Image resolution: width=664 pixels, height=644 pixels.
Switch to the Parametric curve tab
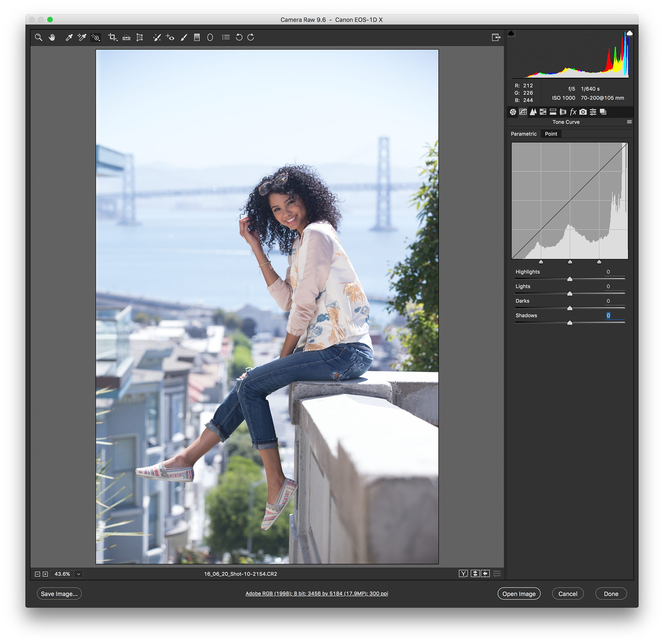[524, 134]
